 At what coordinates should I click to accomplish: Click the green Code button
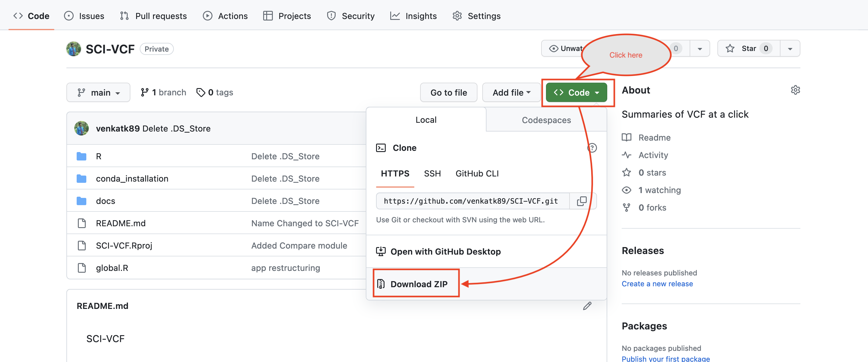point(576,92)
